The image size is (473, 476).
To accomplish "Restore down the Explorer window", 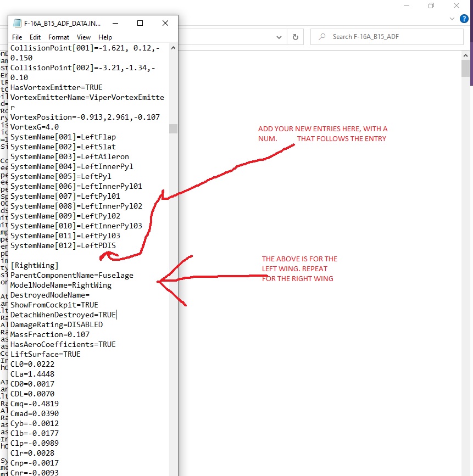I will (x=431, y=5).
